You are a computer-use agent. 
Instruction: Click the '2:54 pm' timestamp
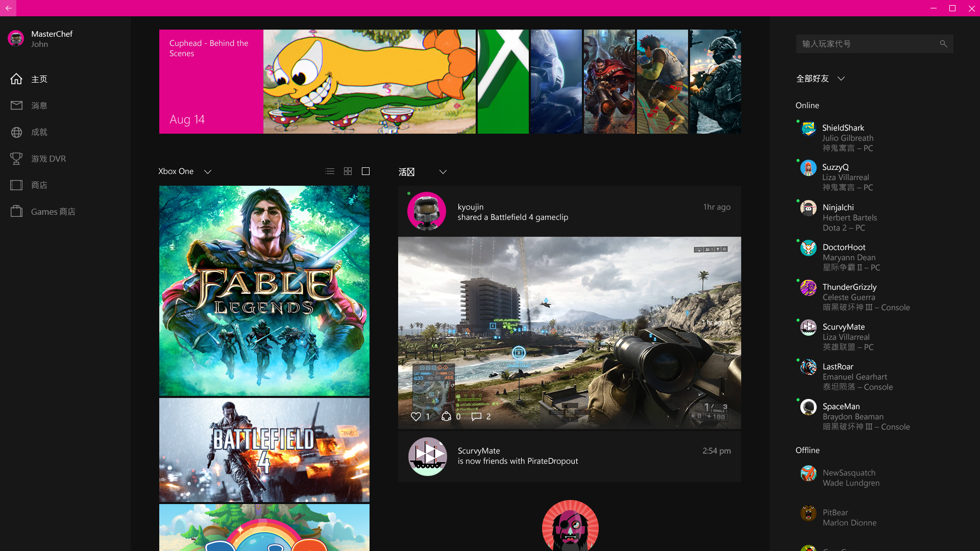click(716, 450)
